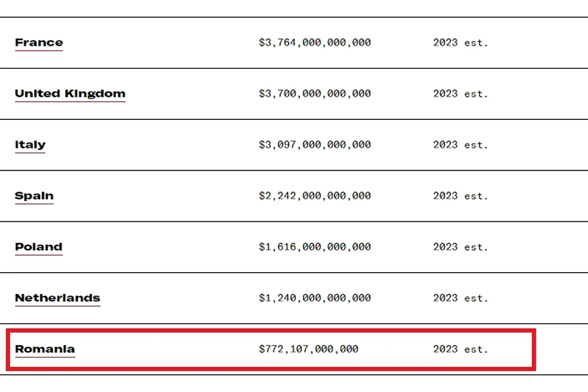Open the Poland country link
This screenshot has width=588, height=392.
[39, 246]
